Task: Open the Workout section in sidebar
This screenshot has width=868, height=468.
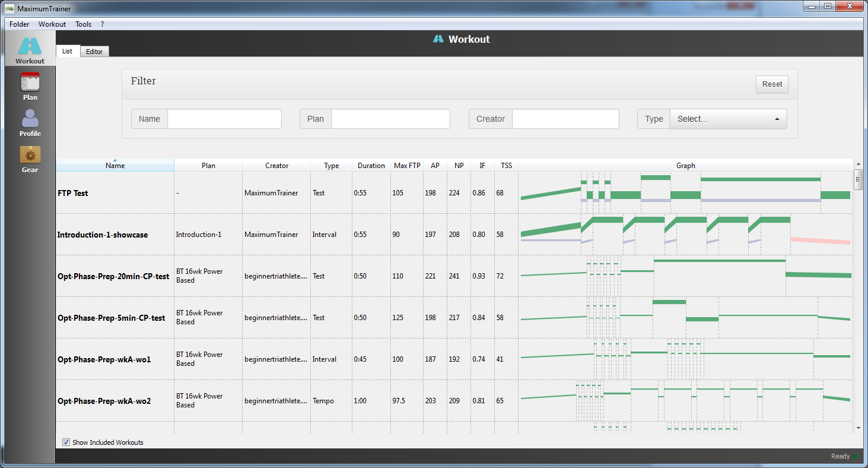Action: point(30,49)
